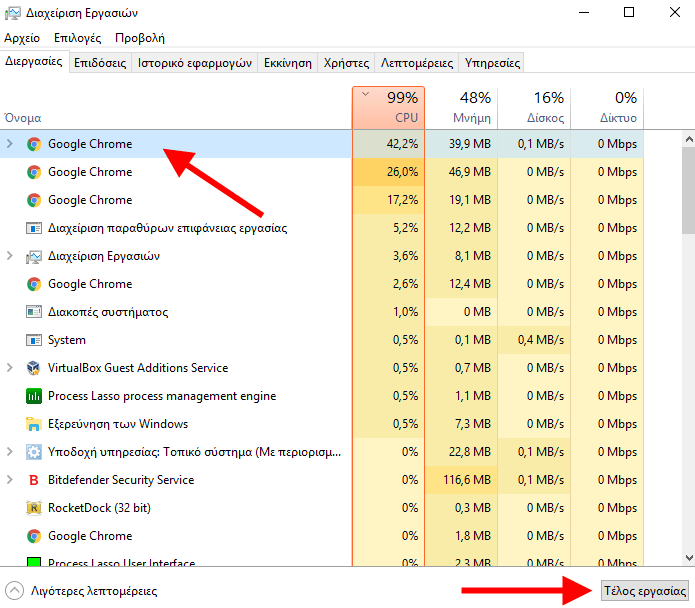Viewport: 695px width, 608px height.
Task: Select the Εξερεύνηση των Windows process name
Action: tap(118, 424)
